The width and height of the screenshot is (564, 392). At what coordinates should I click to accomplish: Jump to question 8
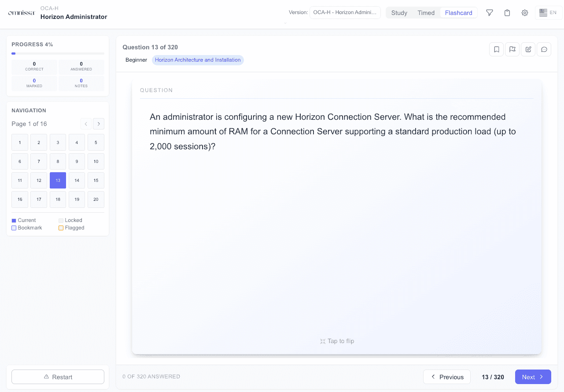(58, 161)
